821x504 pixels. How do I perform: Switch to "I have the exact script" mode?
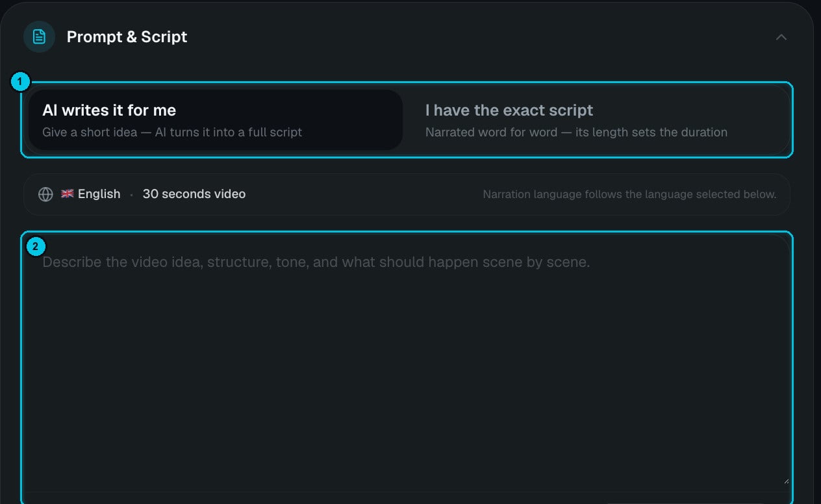[599, 120]
